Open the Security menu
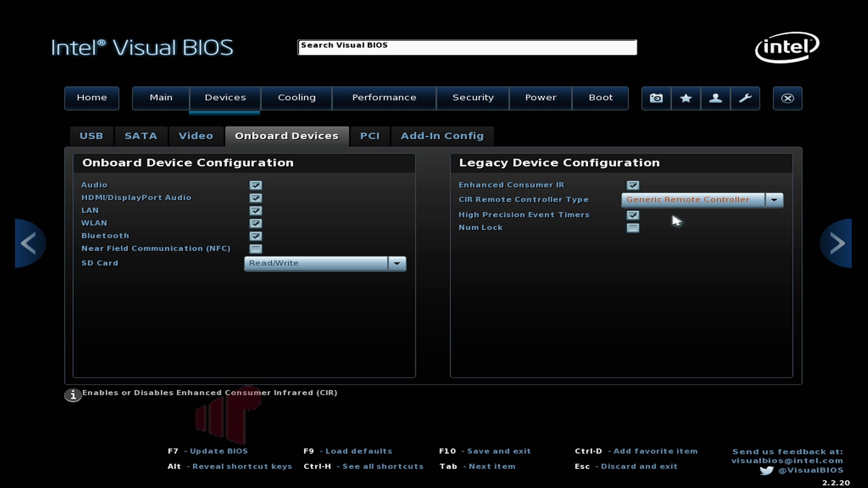 click(473, 98)
